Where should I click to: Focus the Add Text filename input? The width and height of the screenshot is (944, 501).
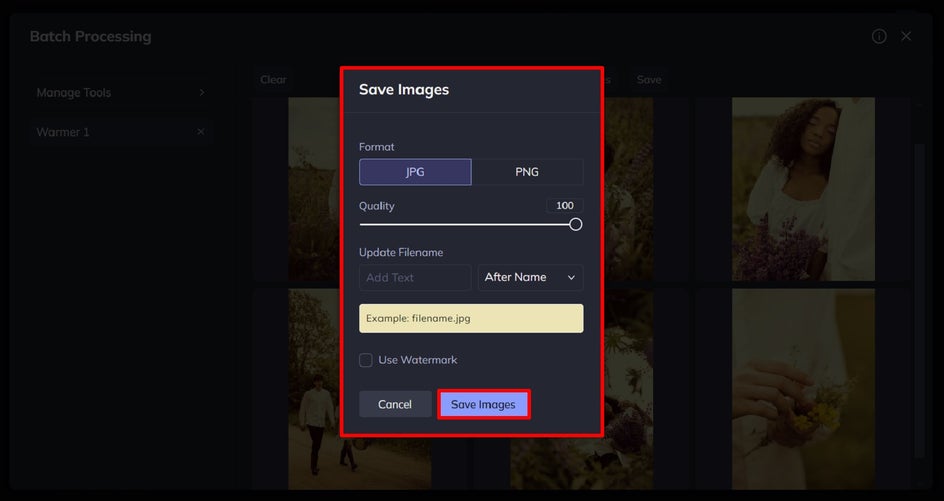click(415, 278)
